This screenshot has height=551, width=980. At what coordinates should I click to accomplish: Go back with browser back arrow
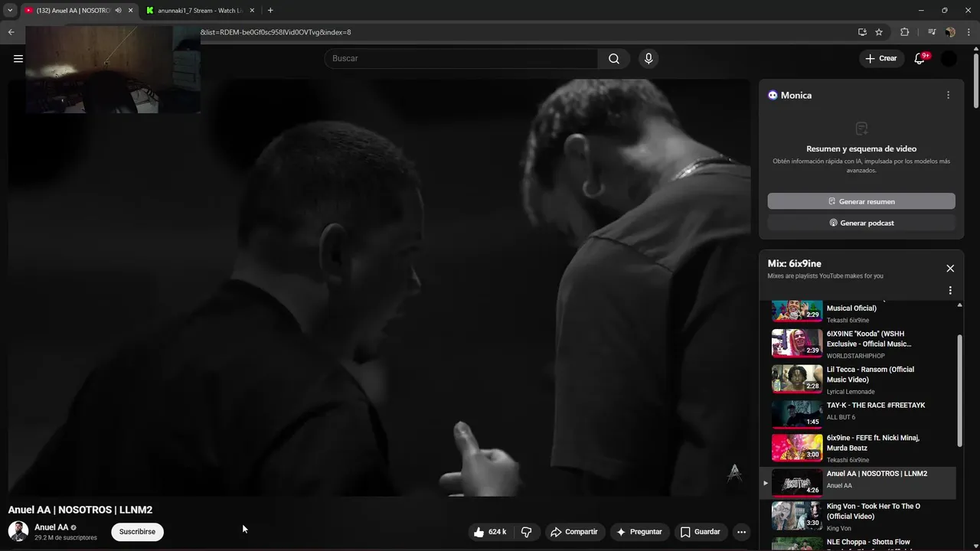pos(11,32)
